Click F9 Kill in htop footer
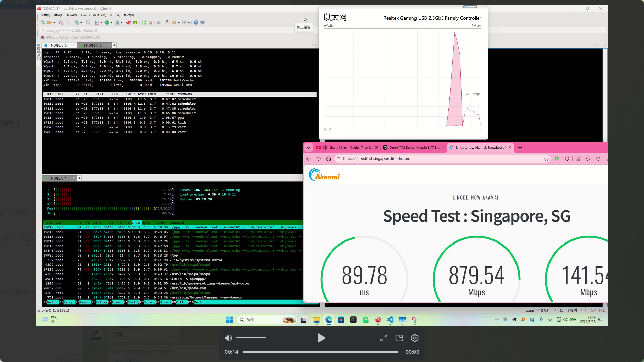Viewport: 644px width, 362px height. coord(180,302)
